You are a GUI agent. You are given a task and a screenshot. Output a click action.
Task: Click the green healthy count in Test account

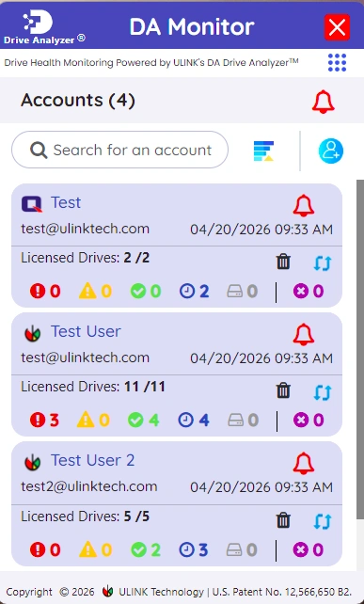tap(146, 292)
